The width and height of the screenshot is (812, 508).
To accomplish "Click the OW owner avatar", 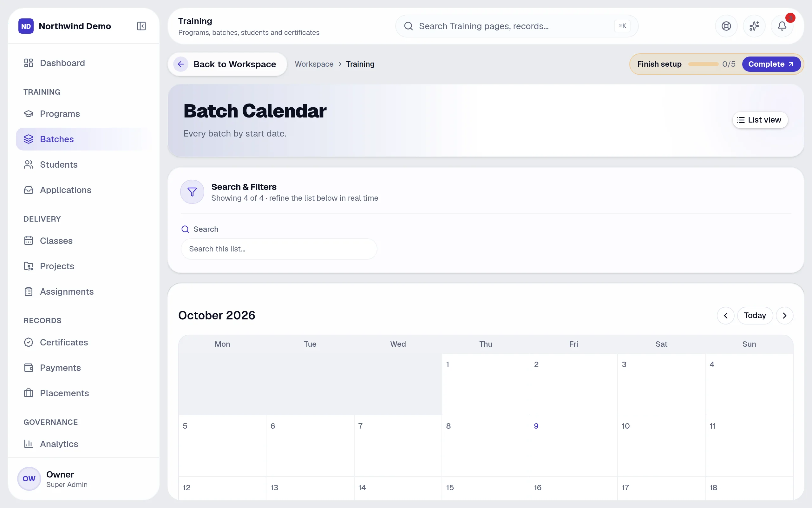I will [29, 478].
